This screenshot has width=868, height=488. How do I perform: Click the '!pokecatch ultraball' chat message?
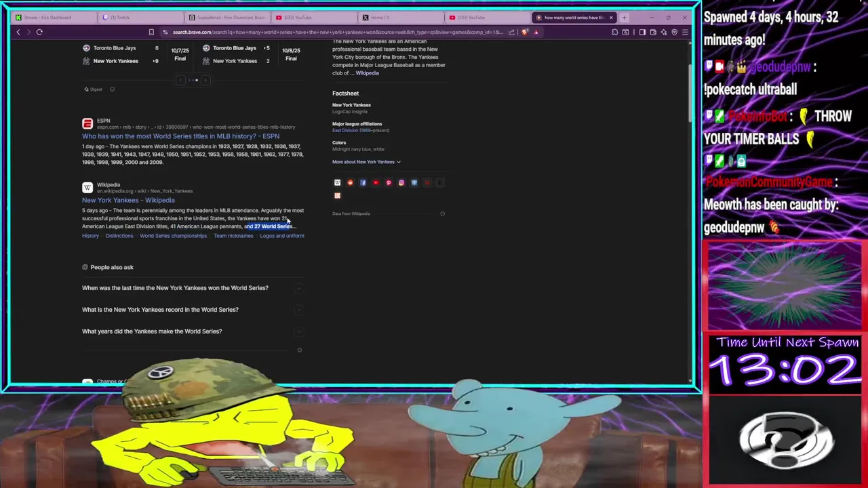coord(750,89)
